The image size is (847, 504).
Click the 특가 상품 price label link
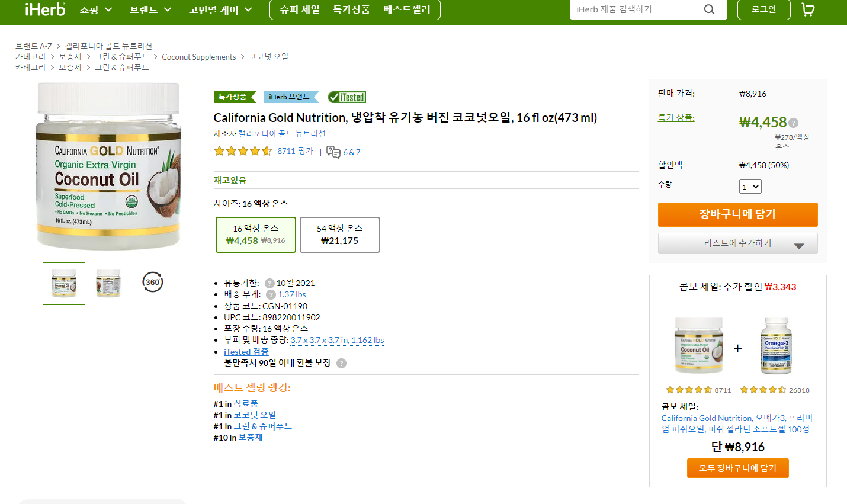click(676, 118)
